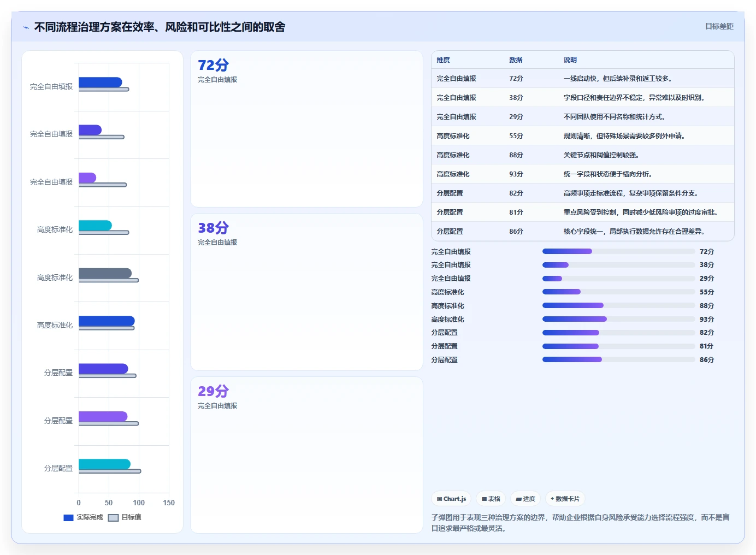
Task: Click the header icon beside the dashboard title
Action: 26,27
